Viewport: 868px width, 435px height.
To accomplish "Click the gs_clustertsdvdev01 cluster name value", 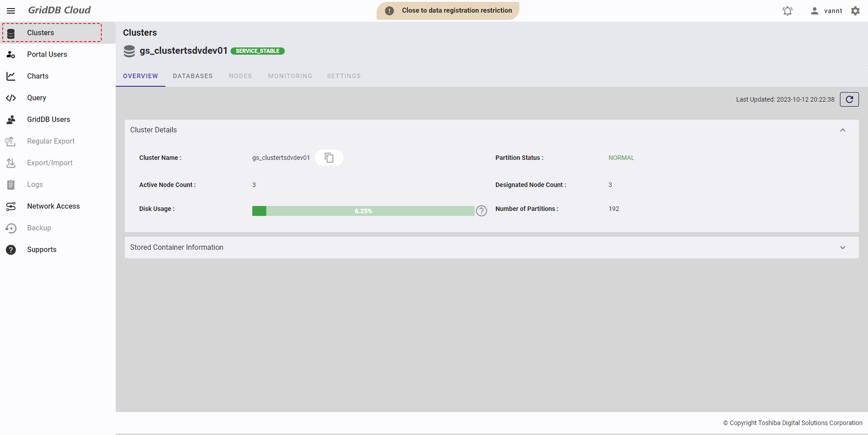I will [x=281, y=158].
